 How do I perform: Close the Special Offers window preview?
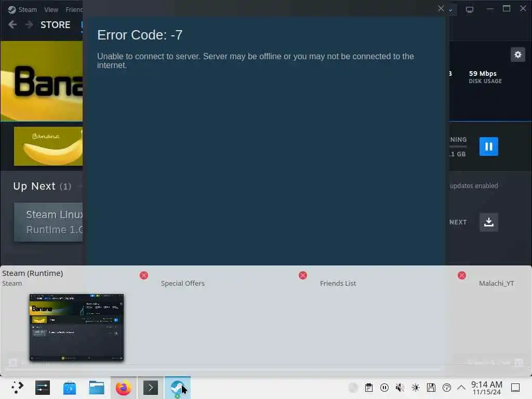tap(303, 275)
